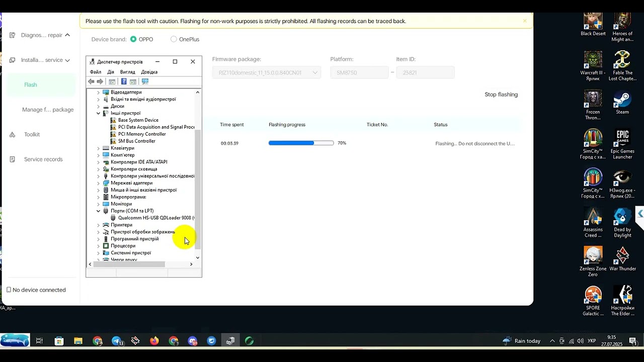Screen dimensions: 644x362
Task: Click Rain today weather widget
Action: click(522, 341)
